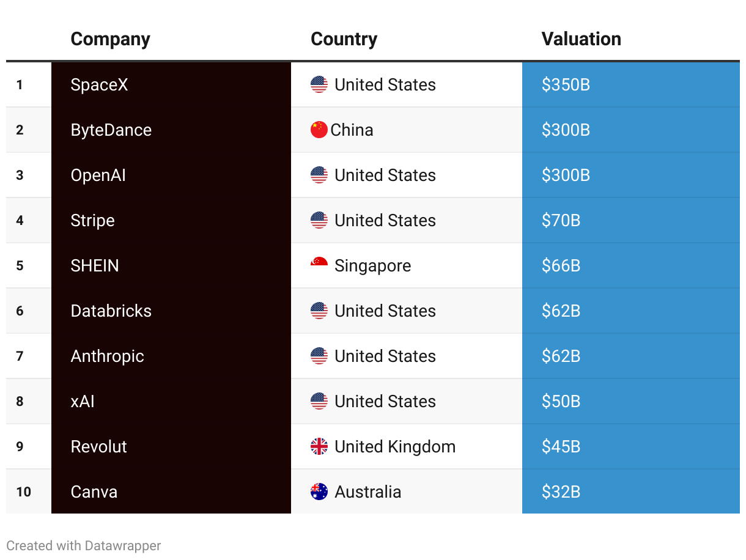Image resolution: width=746 pixels, height=560 pixels.
Task: Select the Canva company cell
Action: pos(94,492)
